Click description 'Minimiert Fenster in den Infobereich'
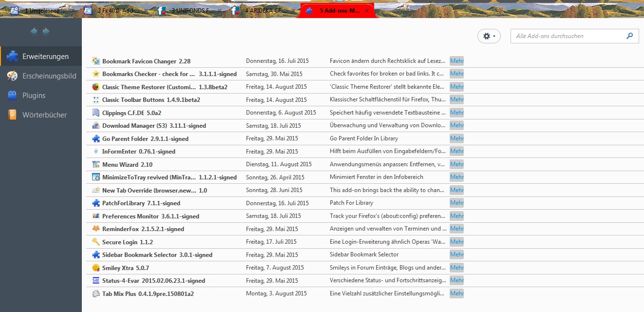 (377, 177)
